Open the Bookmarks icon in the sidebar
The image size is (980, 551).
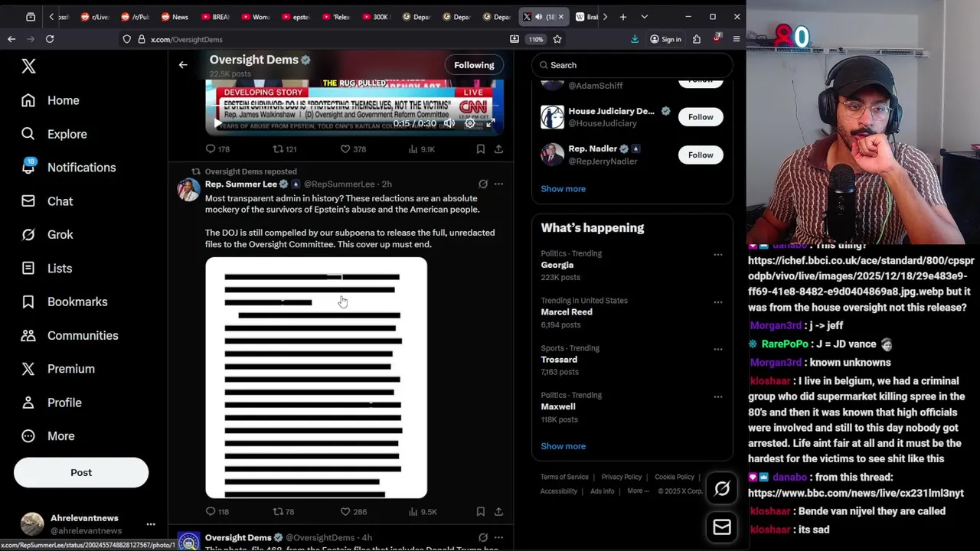click(x=28, y=302)
